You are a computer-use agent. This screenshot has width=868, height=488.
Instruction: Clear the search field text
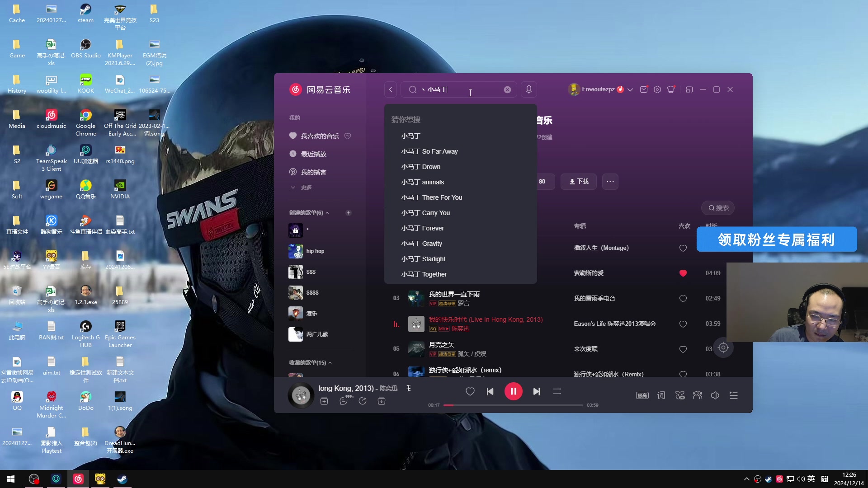click(x=507, y=90)
